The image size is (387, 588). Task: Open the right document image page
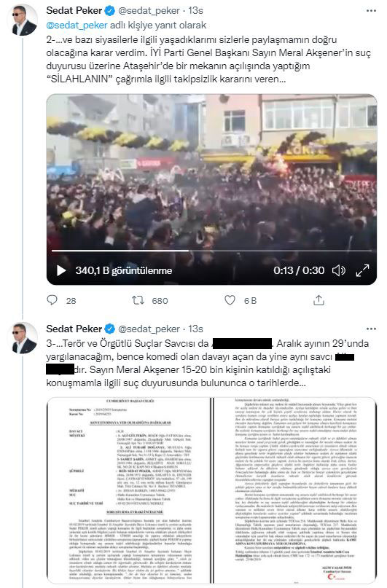pos(294,490)
